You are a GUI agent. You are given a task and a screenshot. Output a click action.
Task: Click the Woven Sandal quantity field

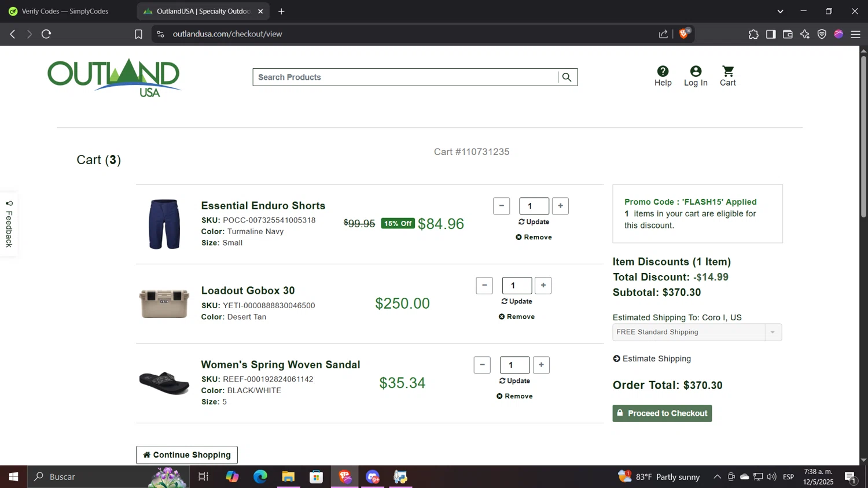(514, 365)
